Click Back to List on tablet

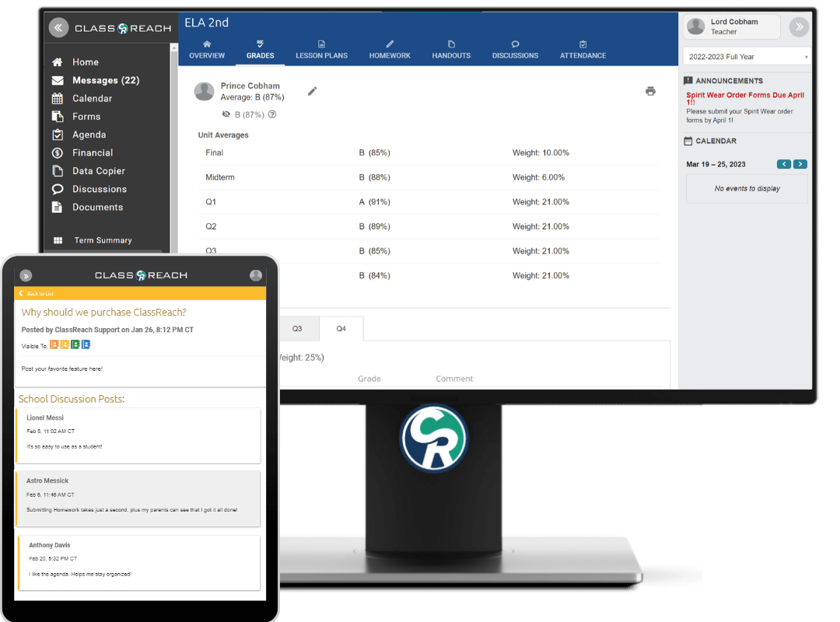37,294
